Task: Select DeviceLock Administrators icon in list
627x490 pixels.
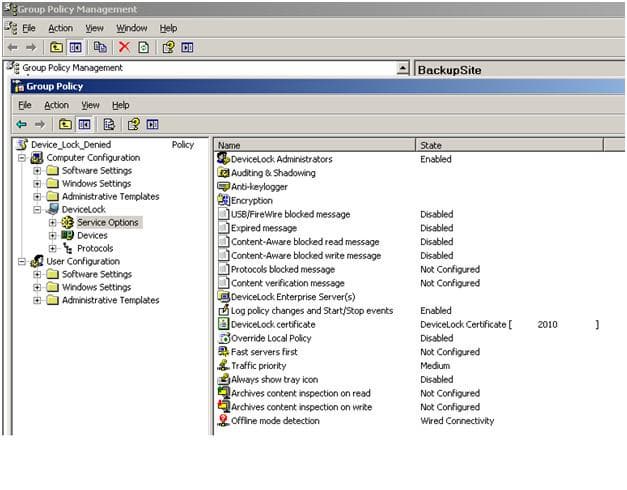Action: [223, 158]
